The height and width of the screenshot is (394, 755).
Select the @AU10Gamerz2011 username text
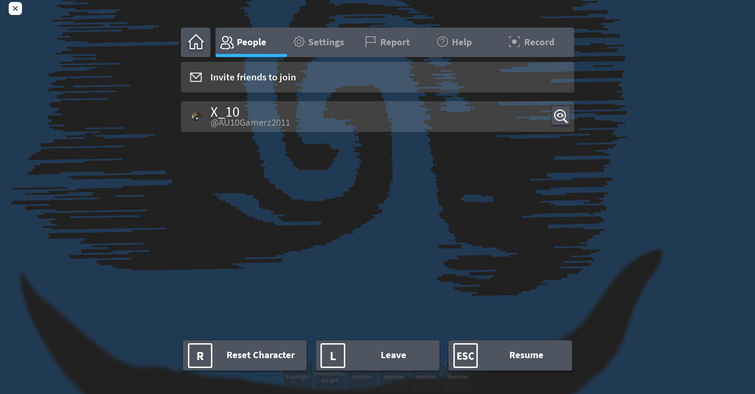tap(250, 123)
